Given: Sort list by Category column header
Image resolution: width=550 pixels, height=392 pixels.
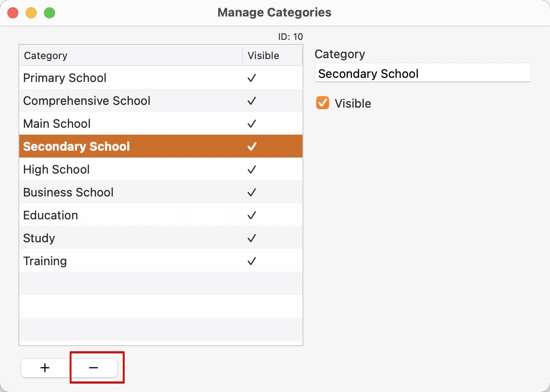Looking at the screenshot, I should click(x=131, y=55).
